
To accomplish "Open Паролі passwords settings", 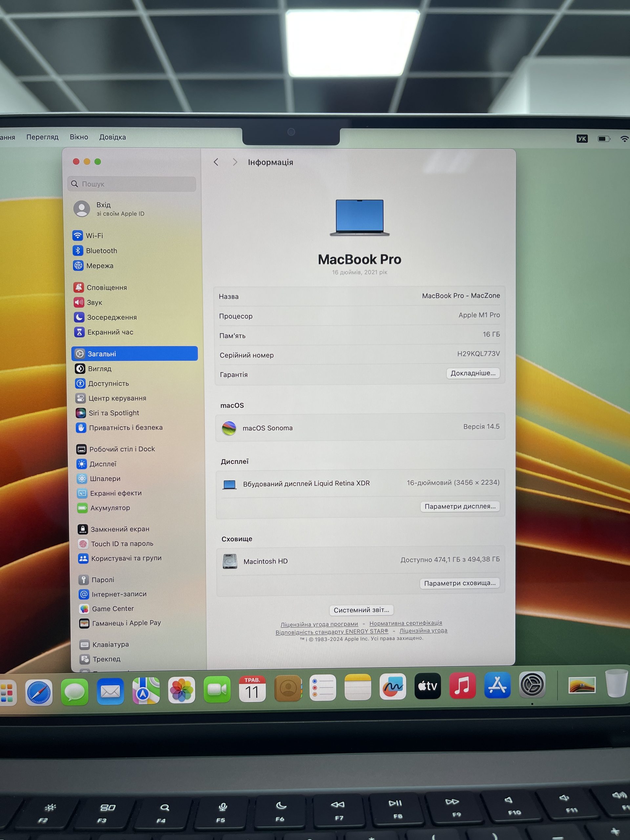I will (96, 579).
